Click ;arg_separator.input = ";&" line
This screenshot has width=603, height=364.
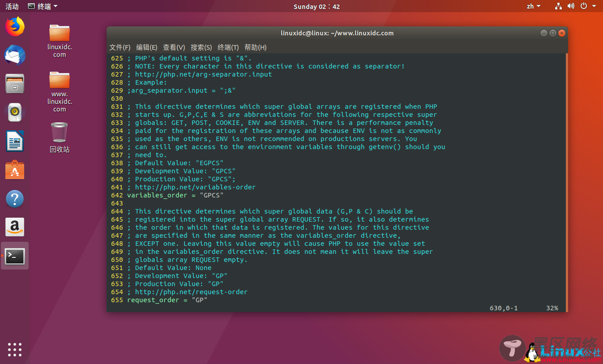pyautogui.click(x=181, y=90)
